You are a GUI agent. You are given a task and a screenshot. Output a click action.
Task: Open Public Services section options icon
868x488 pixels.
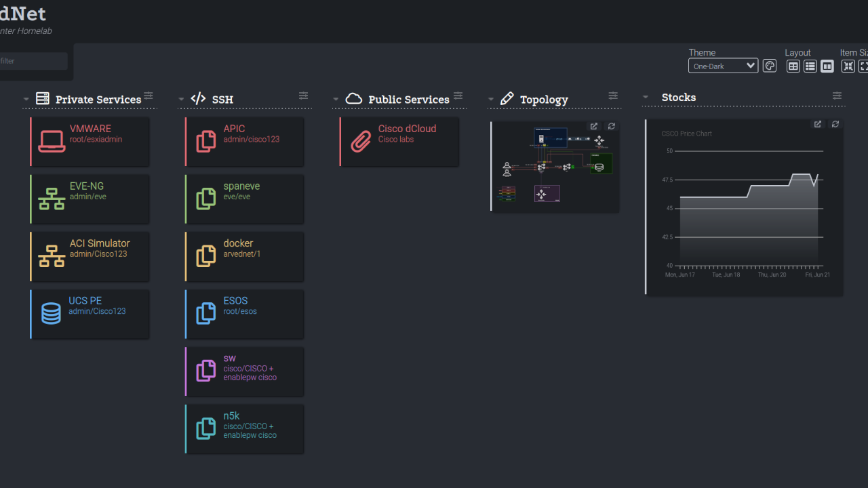tap(458, 96)
